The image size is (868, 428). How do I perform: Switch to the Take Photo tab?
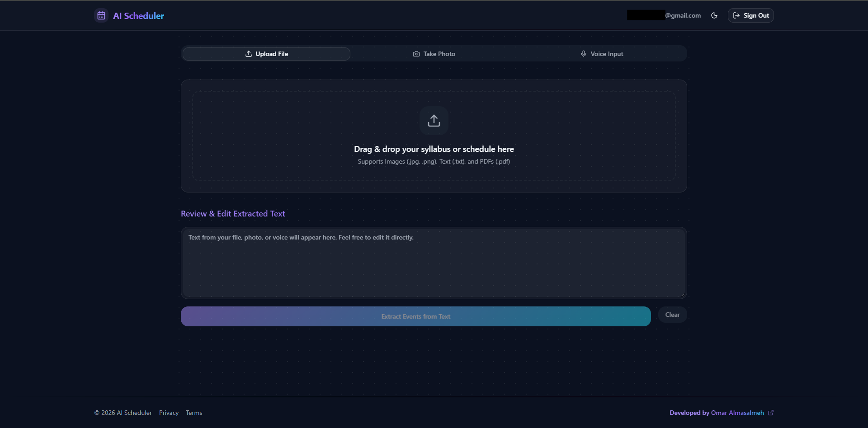coord(439,54)
